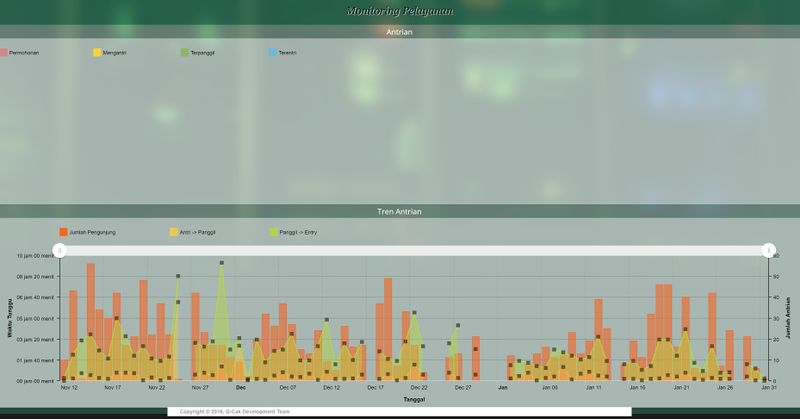Click the Jan 31 date label
The image size is (800, 419).
coord(769,388)
